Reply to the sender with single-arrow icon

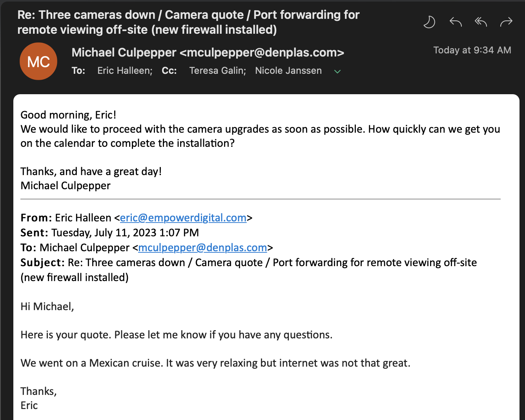click(455, 22)
